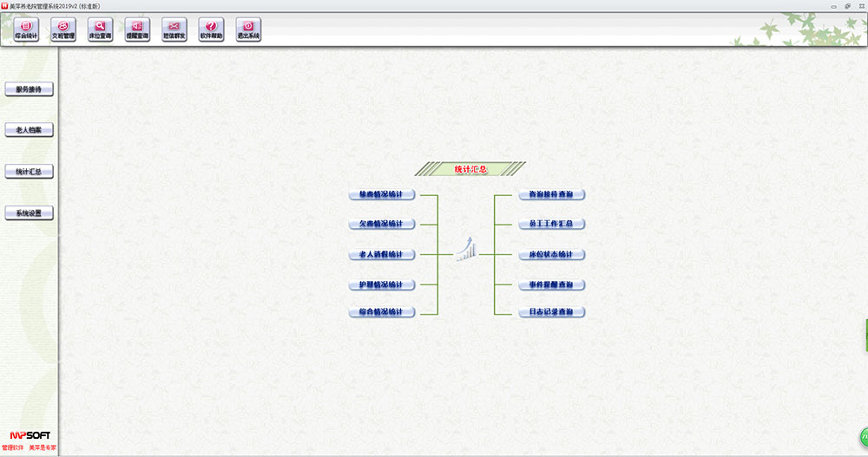Click the 退出系统 exit icon

click(248, 30)
